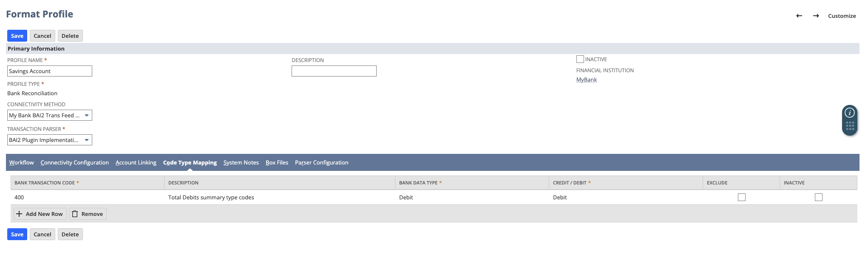This screenshot has height=258, width=868.
Task: Check the Exclude box for code 400
Action: (x=741, y=197)
